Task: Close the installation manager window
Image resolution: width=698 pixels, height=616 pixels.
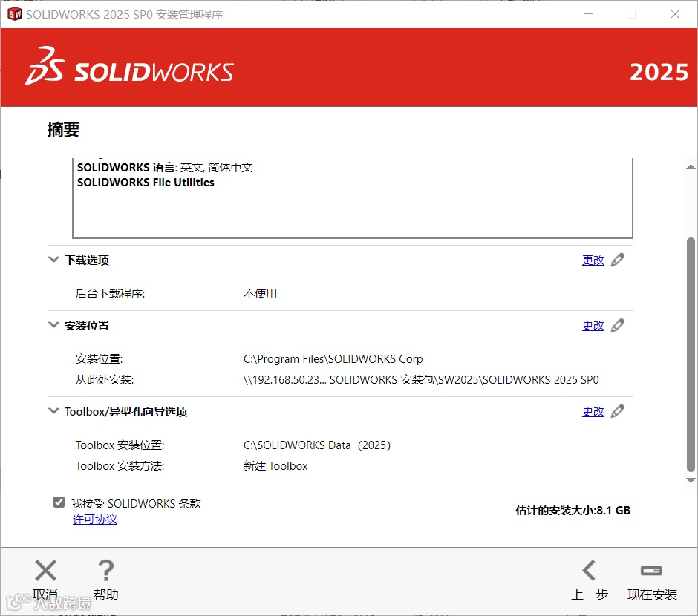Action: [675, 14]
